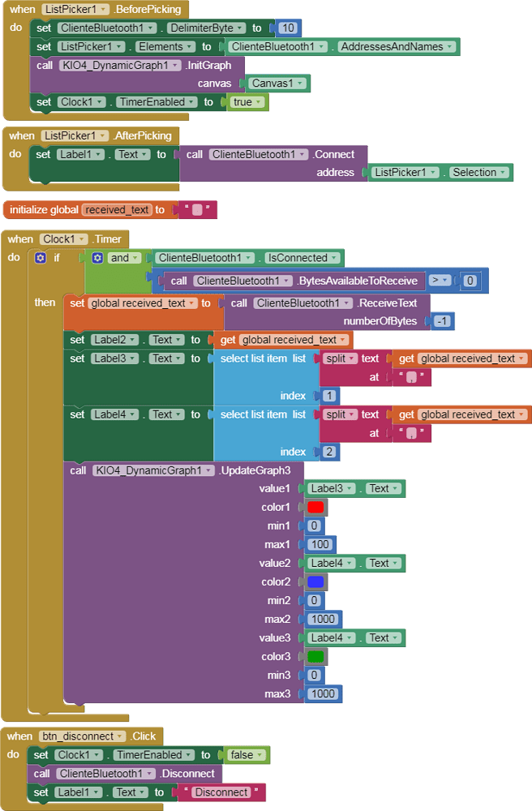Click the red color1 swatch

pyautogui.click(x=315, y=507)
